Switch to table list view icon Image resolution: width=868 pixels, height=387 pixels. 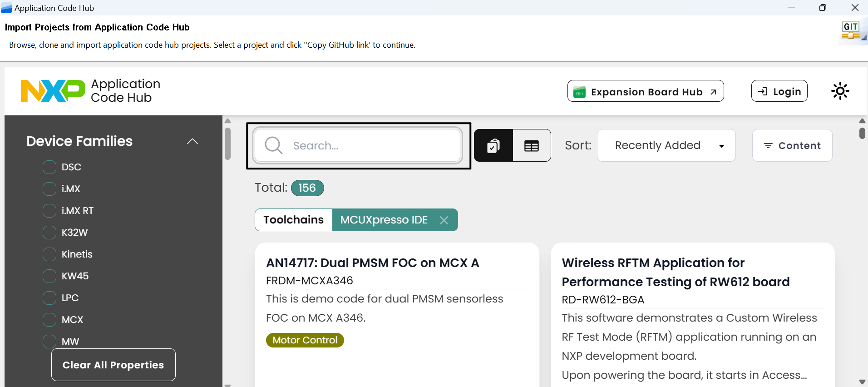(532, 145)
